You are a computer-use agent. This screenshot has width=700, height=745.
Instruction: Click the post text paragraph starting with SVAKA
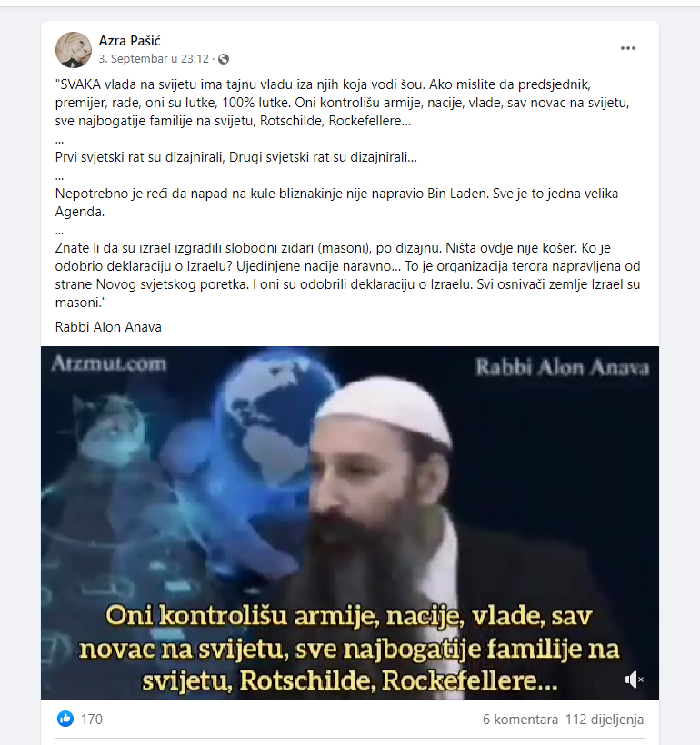pyautogui.click(x=343, y=103)
